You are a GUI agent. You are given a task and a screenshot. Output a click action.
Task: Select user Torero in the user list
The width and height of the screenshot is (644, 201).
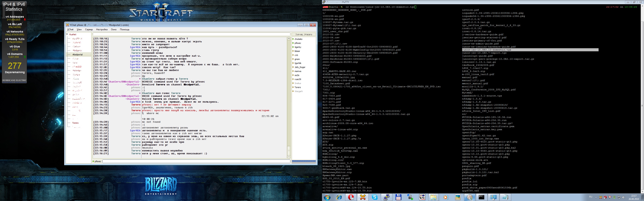297,87
